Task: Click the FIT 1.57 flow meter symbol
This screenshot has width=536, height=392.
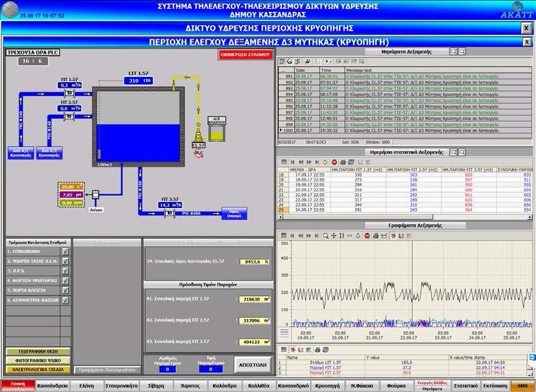Action: point(69,94)
